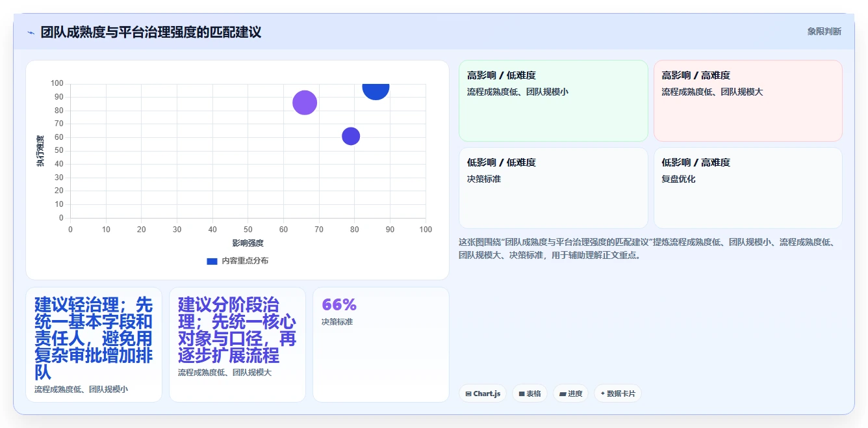Click the title 团队成熟度与平台治理强度的匹配建议

coord(151,32)
